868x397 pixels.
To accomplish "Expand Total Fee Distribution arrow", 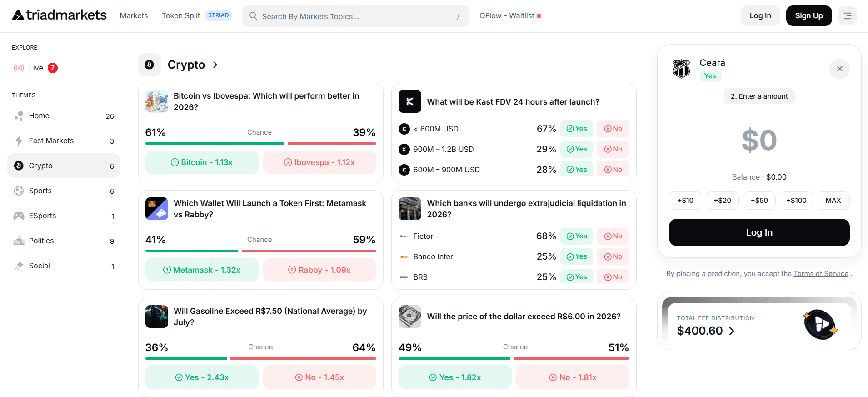I will coord(732,331).
